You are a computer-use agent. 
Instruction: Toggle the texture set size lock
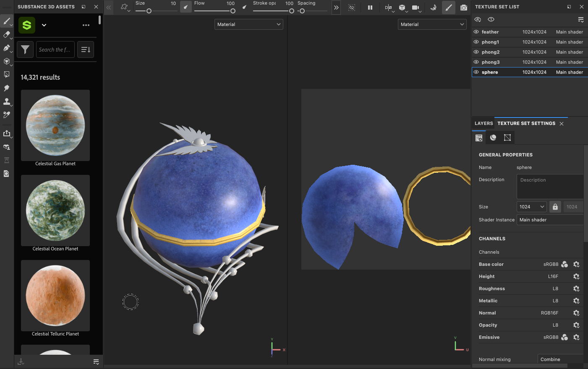555,206
